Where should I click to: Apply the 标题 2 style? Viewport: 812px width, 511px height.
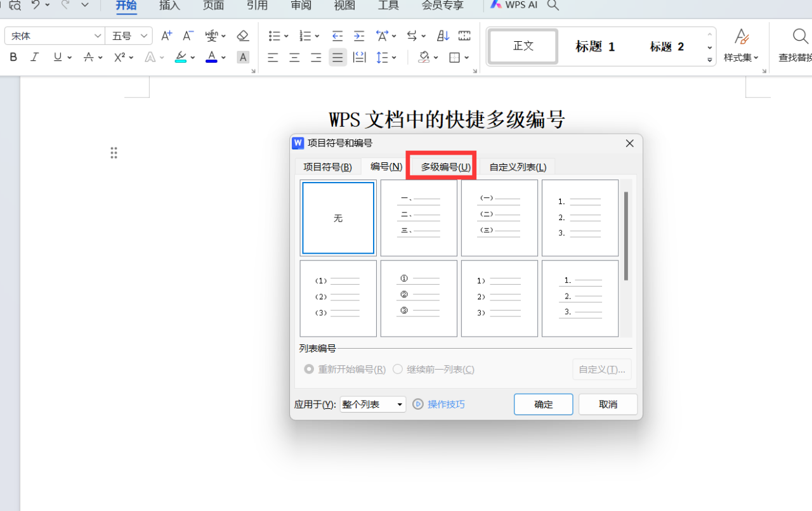click(667, 46)
